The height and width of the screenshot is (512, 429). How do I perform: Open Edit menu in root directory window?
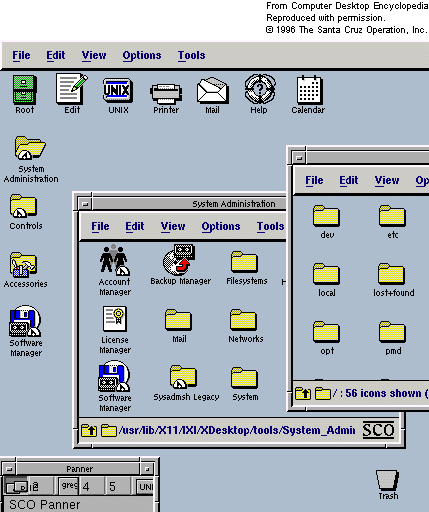click(x=349, y=180)
